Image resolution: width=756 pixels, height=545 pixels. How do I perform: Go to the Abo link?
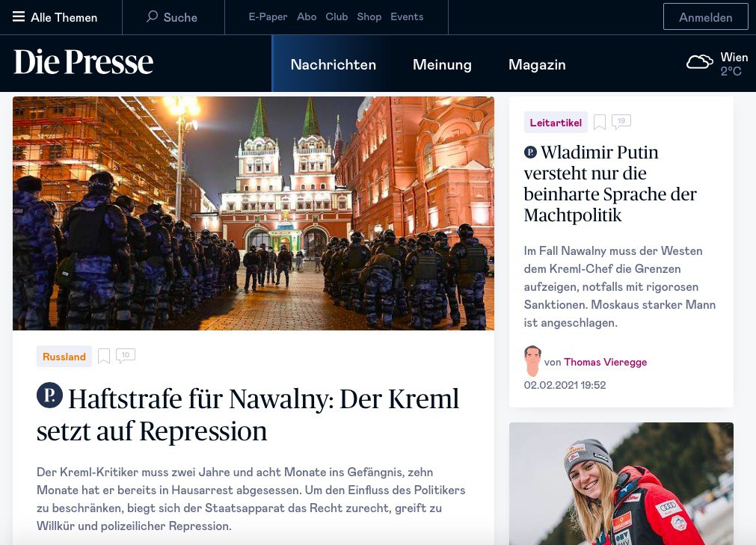(307, 17)
